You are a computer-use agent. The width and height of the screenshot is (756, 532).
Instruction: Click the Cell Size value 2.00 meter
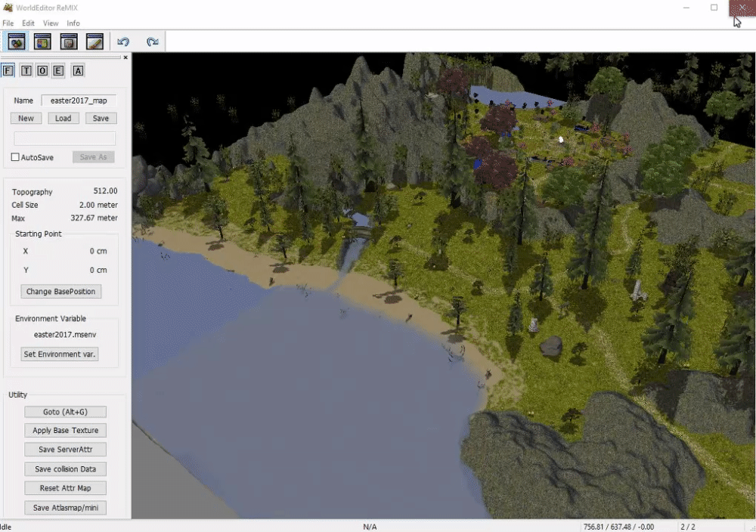(98, 205)
